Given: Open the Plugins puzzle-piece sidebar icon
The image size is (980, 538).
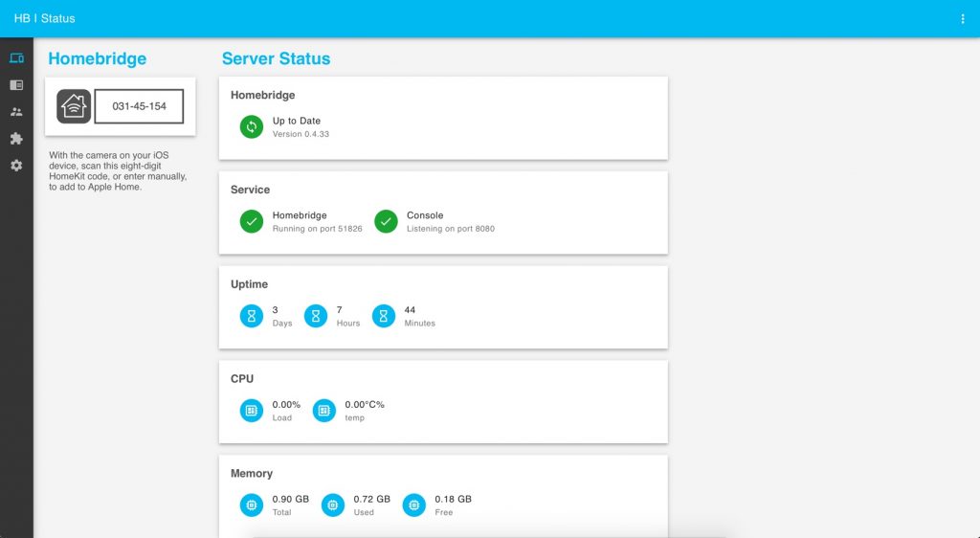Looking at the screenshot, I should (17, 139).
